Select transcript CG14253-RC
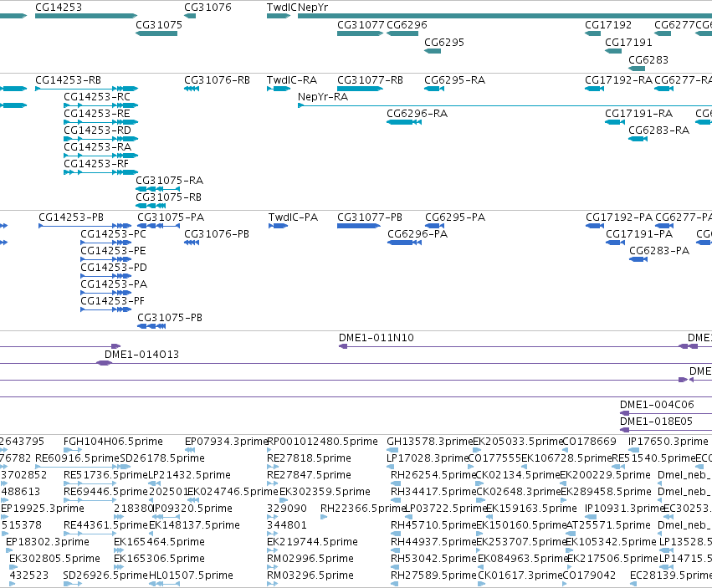This screenshot has width=712, height=588. [97, 97]
